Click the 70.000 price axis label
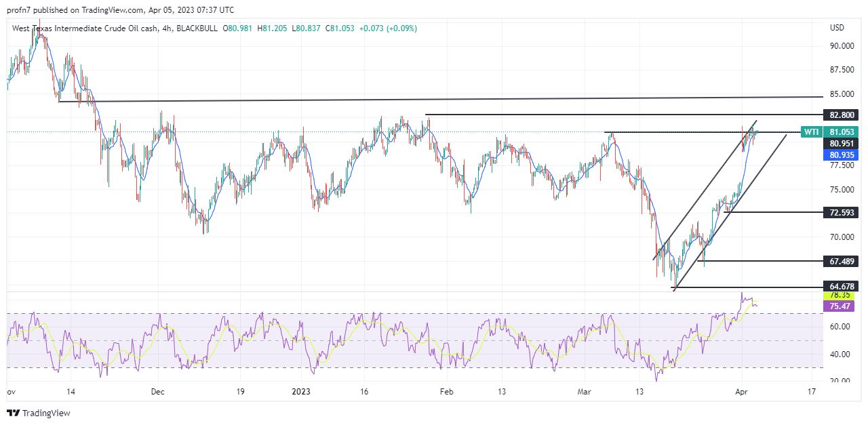 point(842,237)
